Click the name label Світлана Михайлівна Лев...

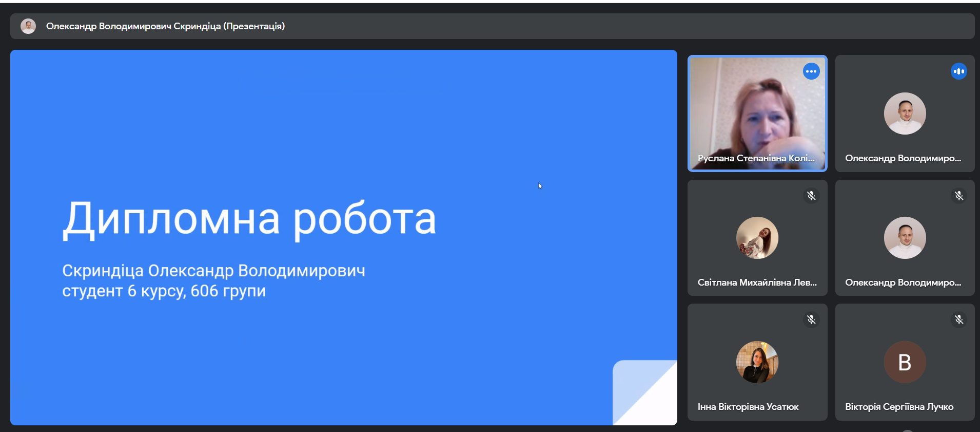757,283
